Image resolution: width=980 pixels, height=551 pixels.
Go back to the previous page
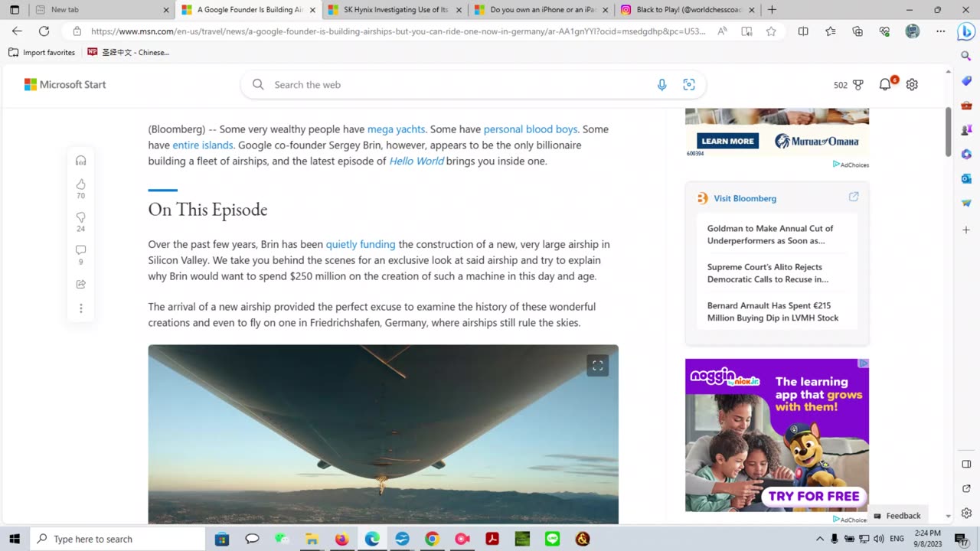(17, 31)
